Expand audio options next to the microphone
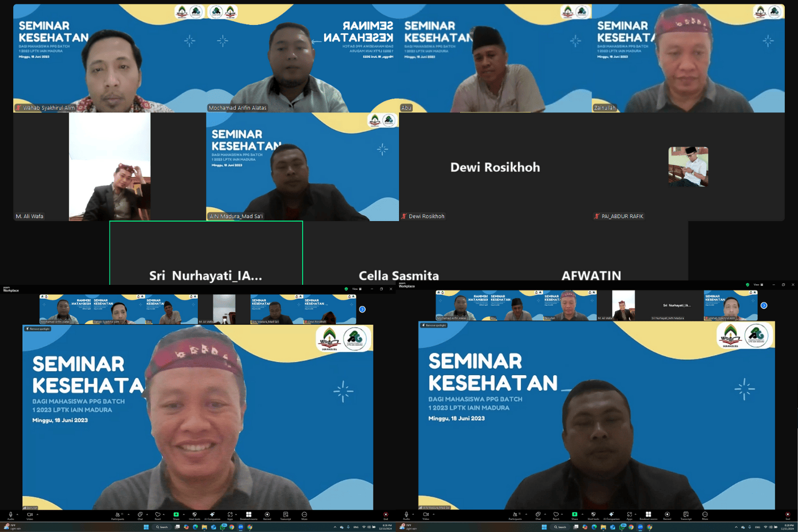The width and height of the screenshot is (798, 532). coord(17,514)
